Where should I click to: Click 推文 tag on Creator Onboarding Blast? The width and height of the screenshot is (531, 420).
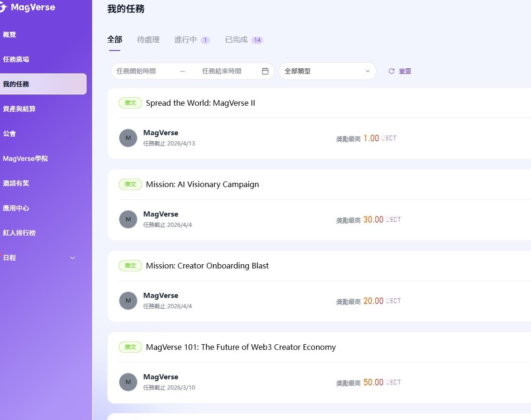tap(131, 266)
